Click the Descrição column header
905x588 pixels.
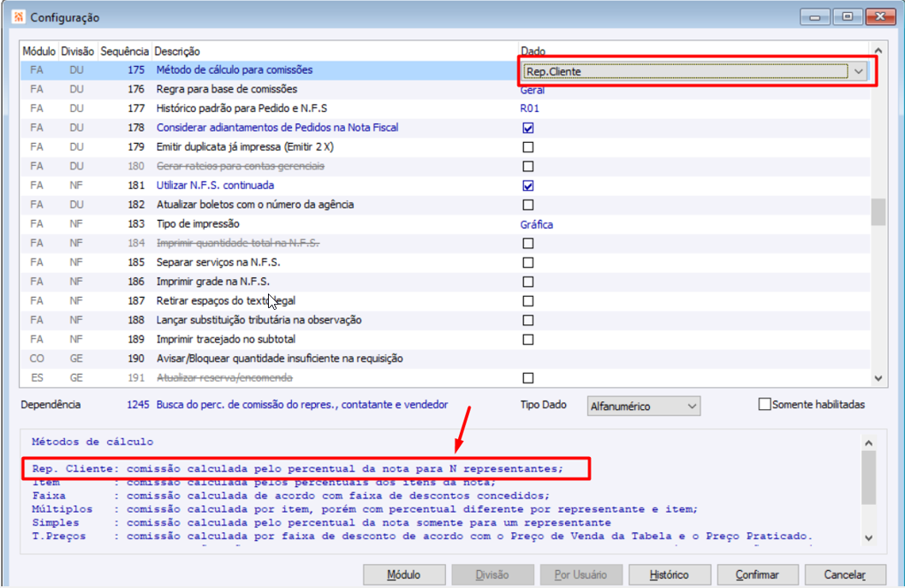tap(335, 51)
